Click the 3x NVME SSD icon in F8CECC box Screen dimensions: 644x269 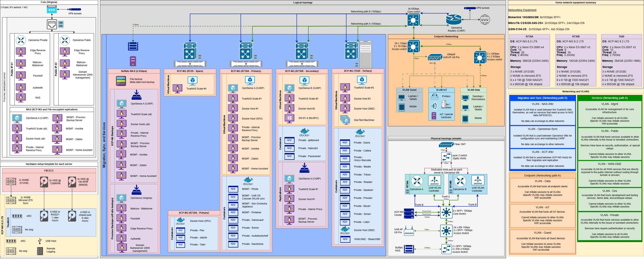click(x=11, y=181)
